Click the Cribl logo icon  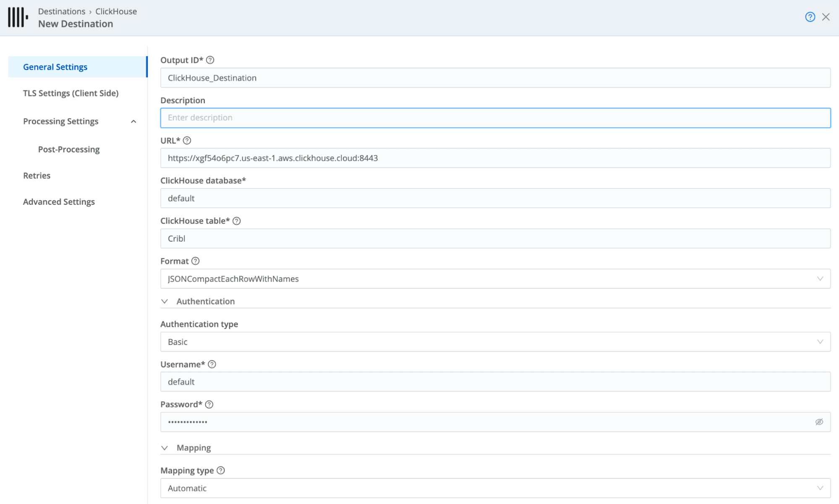pyautogui.click(x=18, y=18)
